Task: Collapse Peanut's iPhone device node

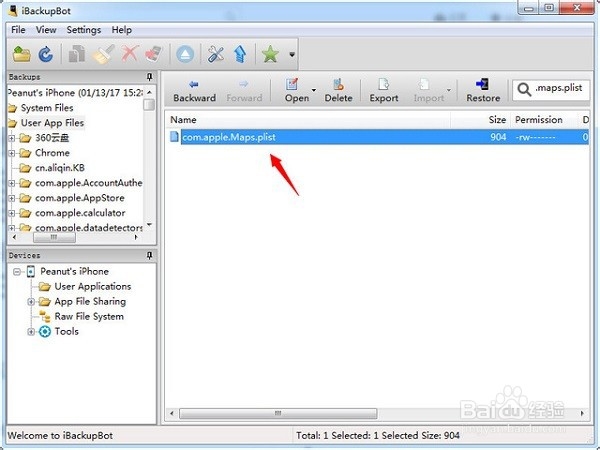Action: [16, 272]
